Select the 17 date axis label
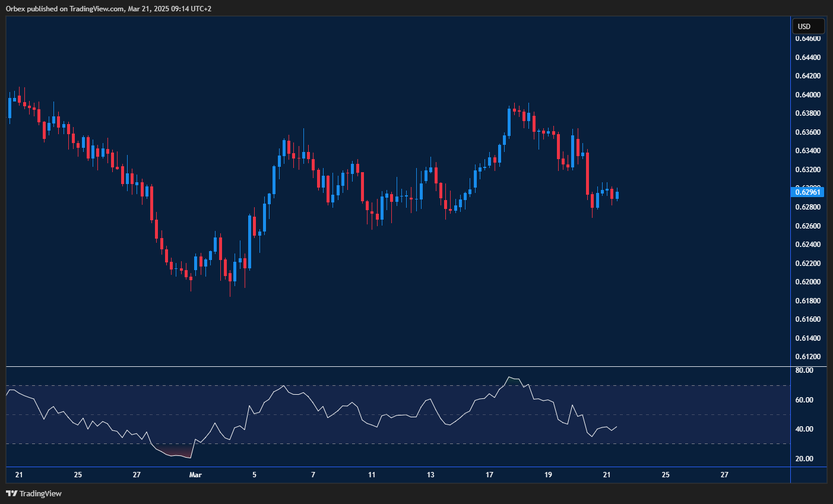The image size is (833, 504). [x=489, y=475]
